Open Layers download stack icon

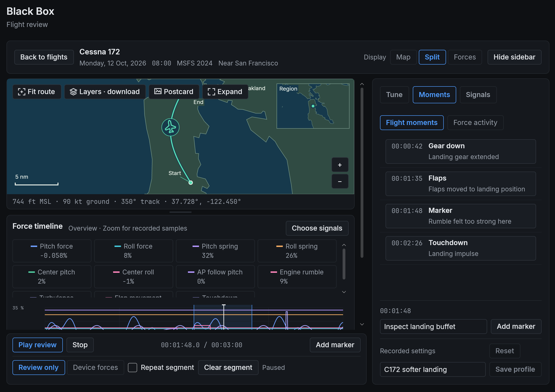coord(73,92)
